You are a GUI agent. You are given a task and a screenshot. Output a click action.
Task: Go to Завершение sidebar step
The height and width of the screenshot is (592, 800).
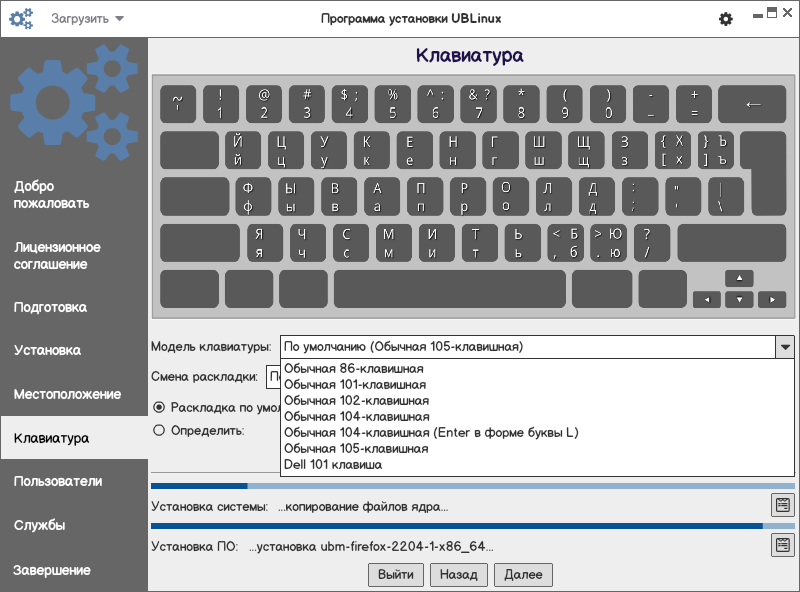pyautogui.click(x=52, y=570)
